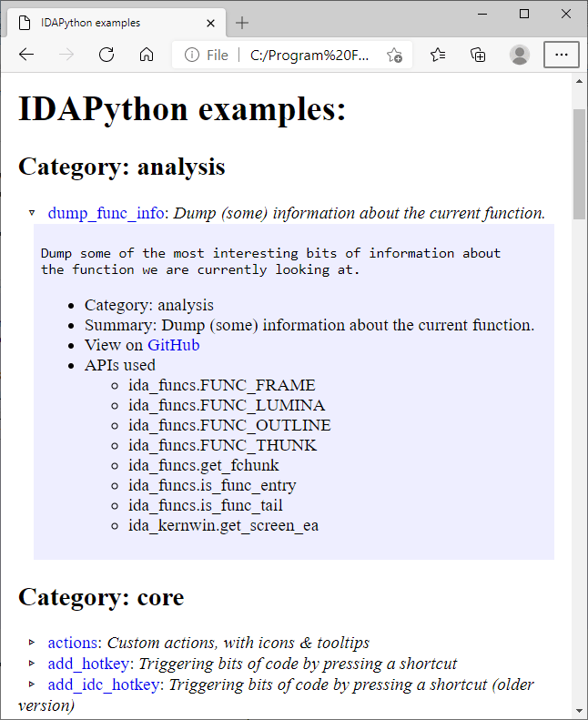The height and width of the screenshot is (720, 588).
Task: Open the home page icon
Action: [x=147, y=55]
